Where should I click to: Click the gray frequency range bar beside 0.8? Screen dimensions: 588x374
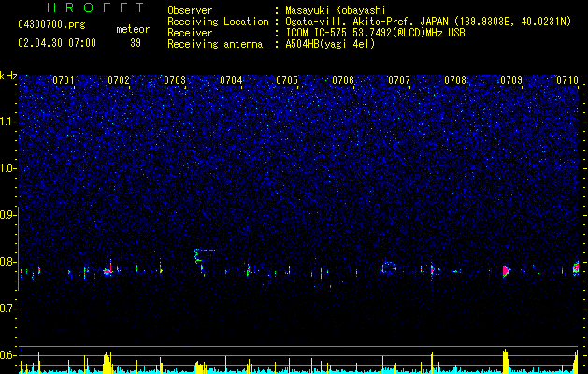(18, 249)
